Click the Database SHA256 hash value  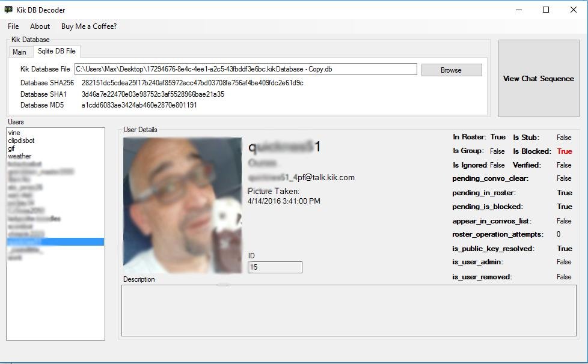[x=192, y=83]
